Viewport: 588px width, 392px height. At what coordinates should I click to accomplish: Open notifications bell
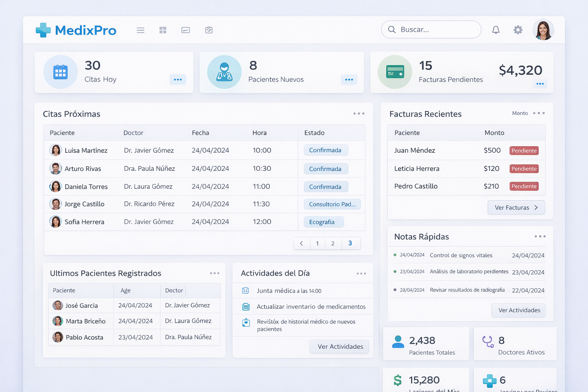496,30
